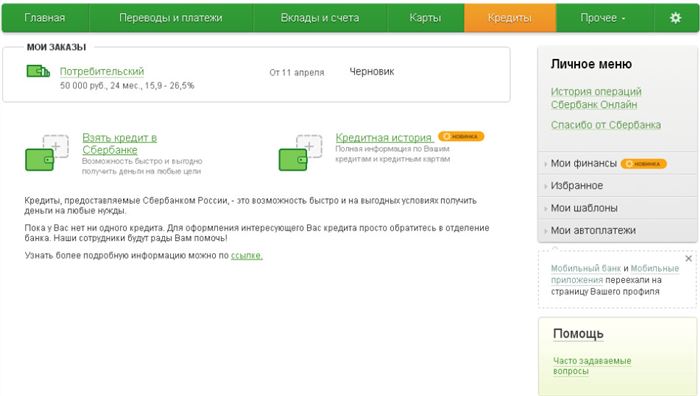Click the новинка badge next to Кредитная история
The width and height of the screenshot is (700, 396).
[x=461, y=136]
